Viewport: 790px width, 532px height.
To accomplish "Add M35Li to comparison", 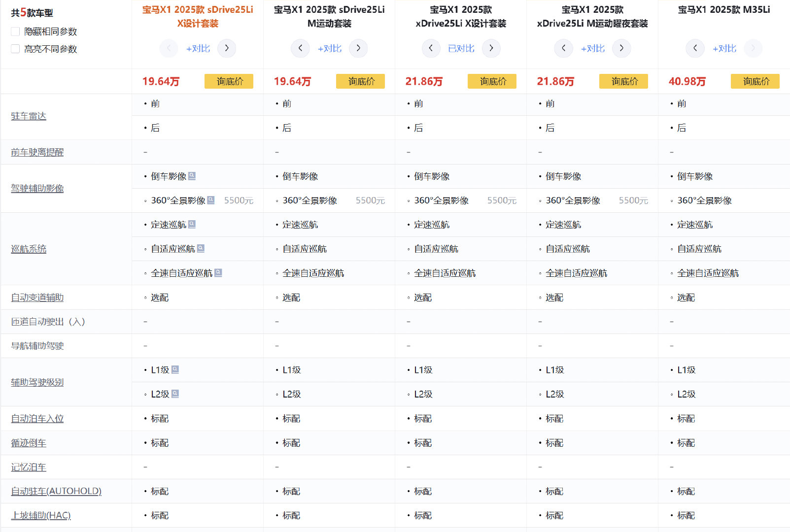I will (724, 48).
